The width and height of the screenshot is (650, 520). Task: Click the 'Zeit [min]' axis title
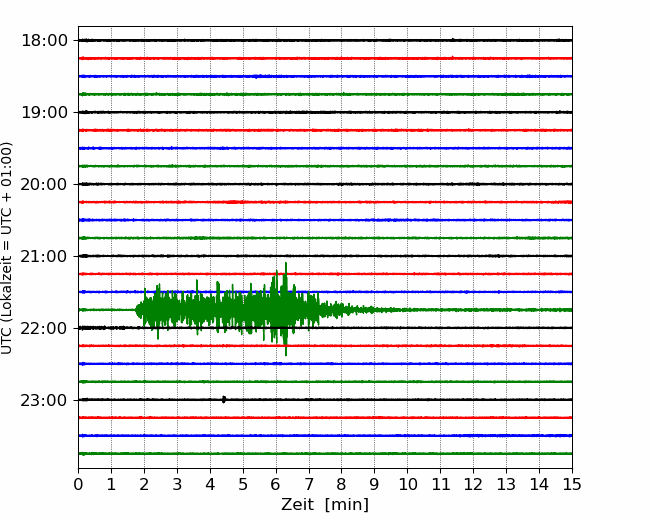[x=325, y=505]
